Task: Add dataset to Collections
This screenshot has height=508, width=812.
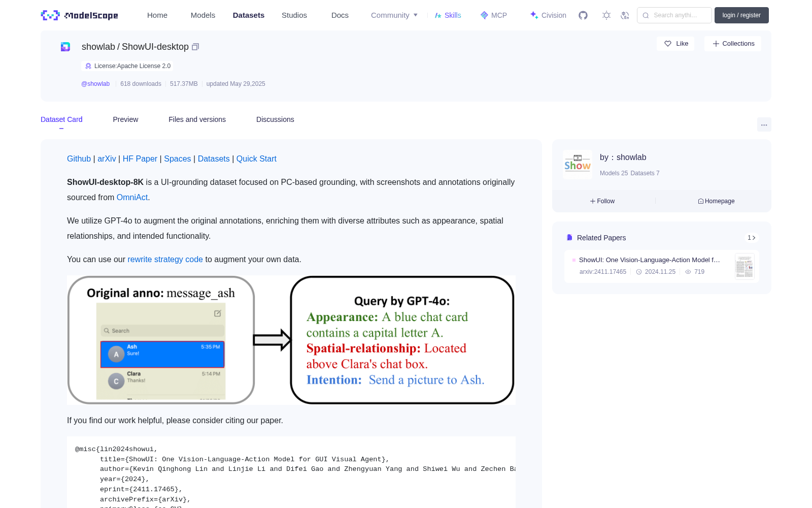Action: pos(733,44)
